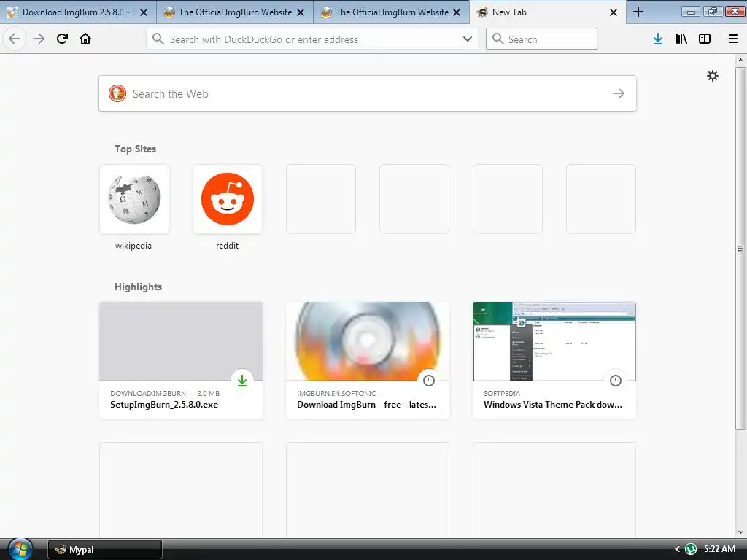Viewport: 747px width, 560px height.
Task: Close the third tab, The Official ImgBurn Website
Action: [457, 12]
